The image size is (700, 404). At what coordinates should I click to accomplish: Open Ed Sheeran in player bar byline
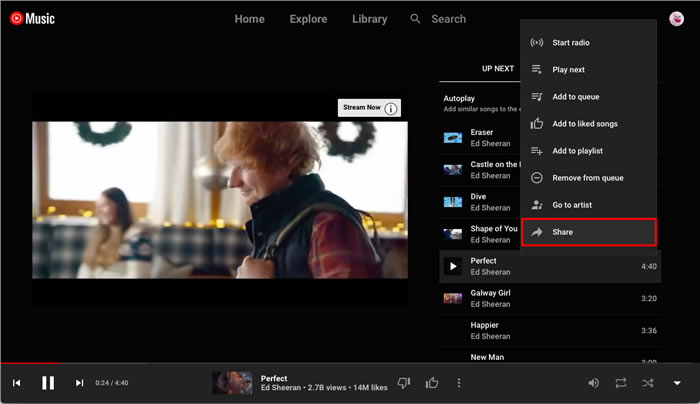[x=281, y=387]
